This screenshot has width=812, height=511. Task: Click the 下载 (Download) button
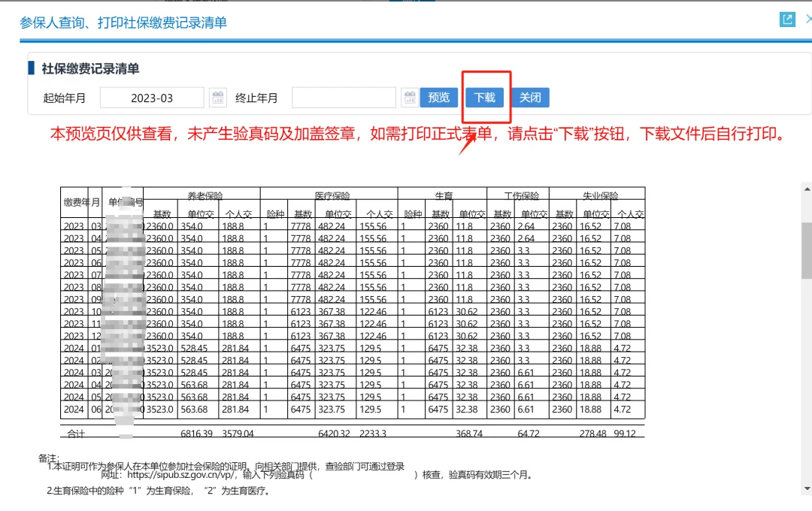tap(486, 97)
